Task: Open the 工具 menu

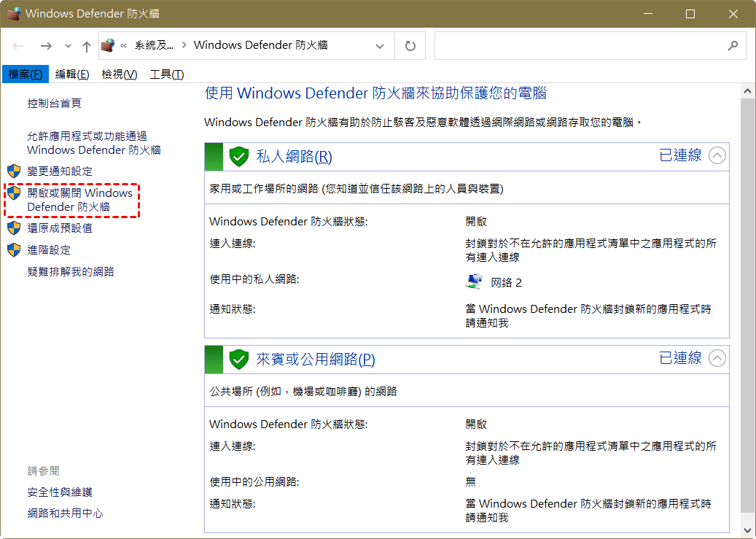Action: point(166,74)
